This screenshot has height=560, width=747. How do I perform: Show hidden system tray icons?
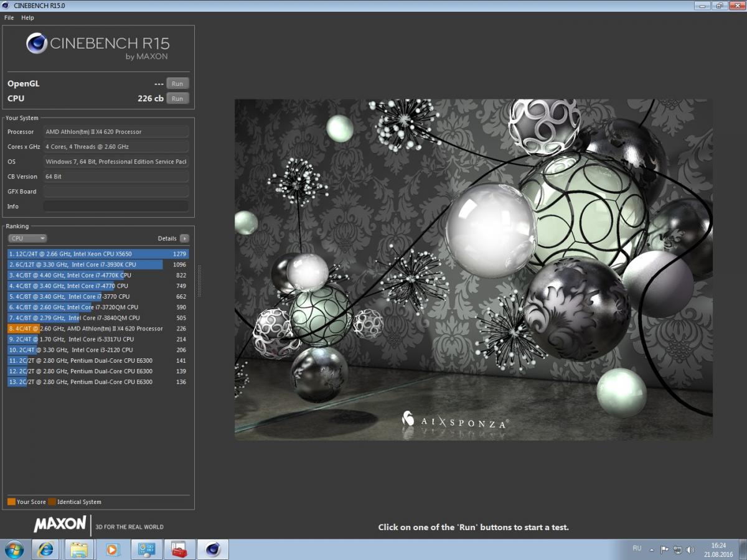coord(652,550)
